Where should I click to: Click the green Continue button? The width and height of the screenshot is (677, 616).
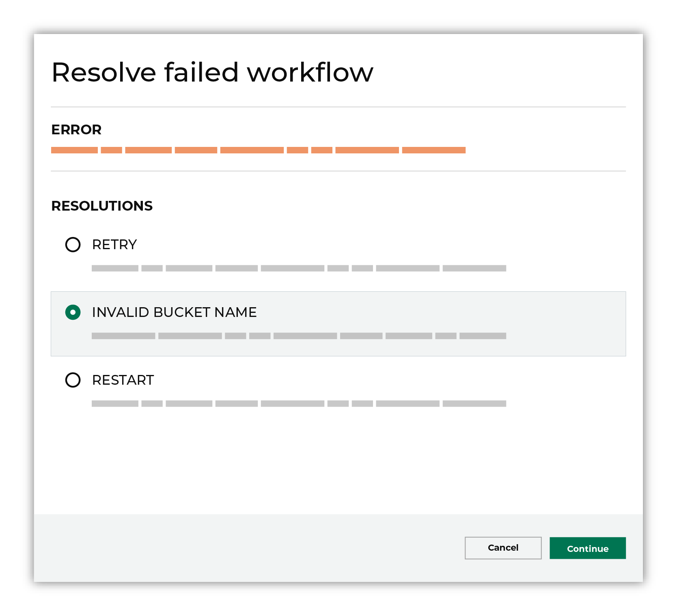(x=588, y=548)
